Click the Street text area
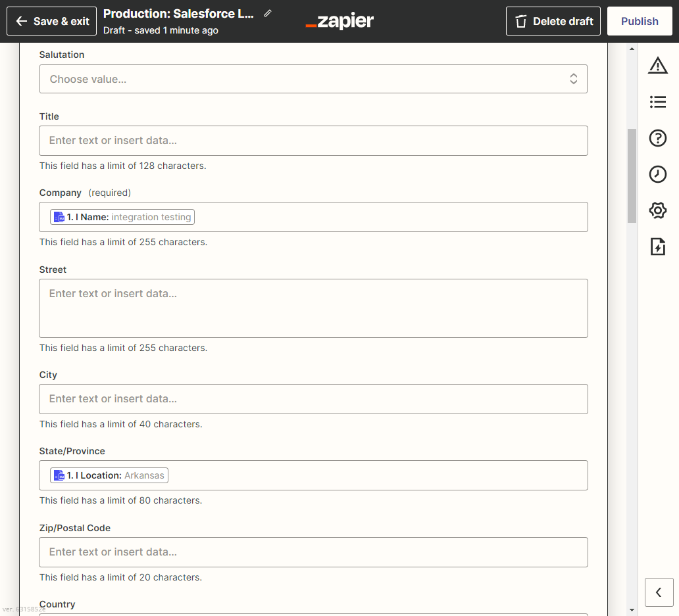This screenshot has height=616, width=679. 313,308
